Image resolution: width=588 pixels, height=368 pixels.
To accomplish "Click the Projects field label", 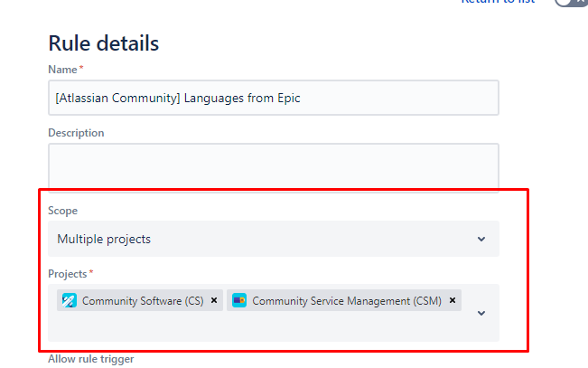I will (68, 274).
